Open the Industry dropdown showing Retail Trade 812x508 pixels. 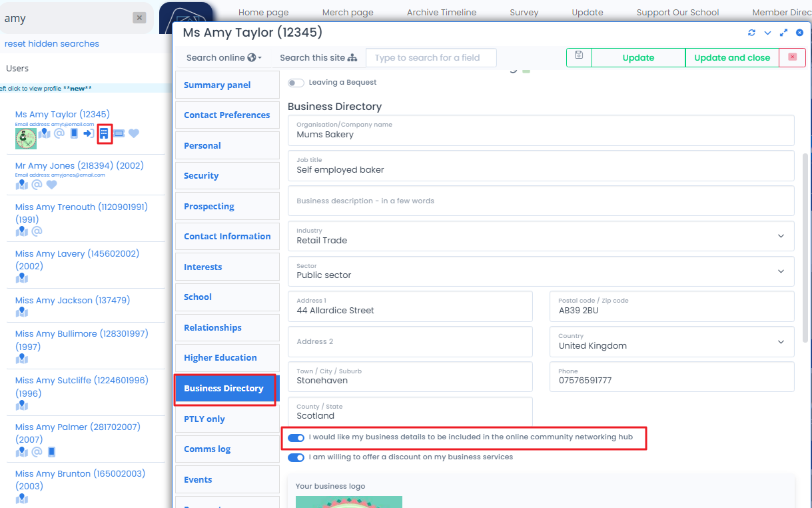[541, 236]
